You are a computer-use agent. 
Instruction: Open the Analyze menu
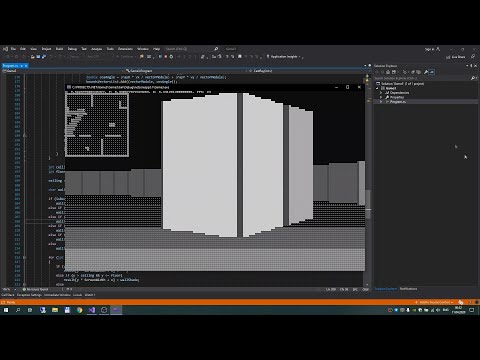click(97, 49)
